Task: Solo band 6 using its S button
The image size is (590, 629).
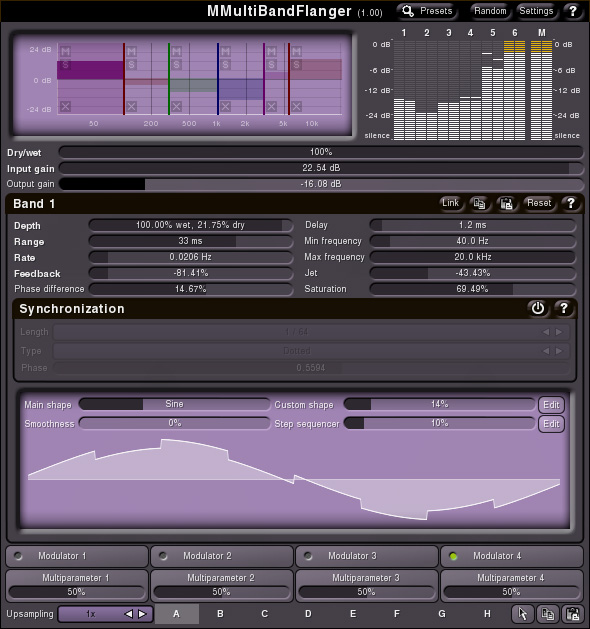Action: (x=296, y=64)
